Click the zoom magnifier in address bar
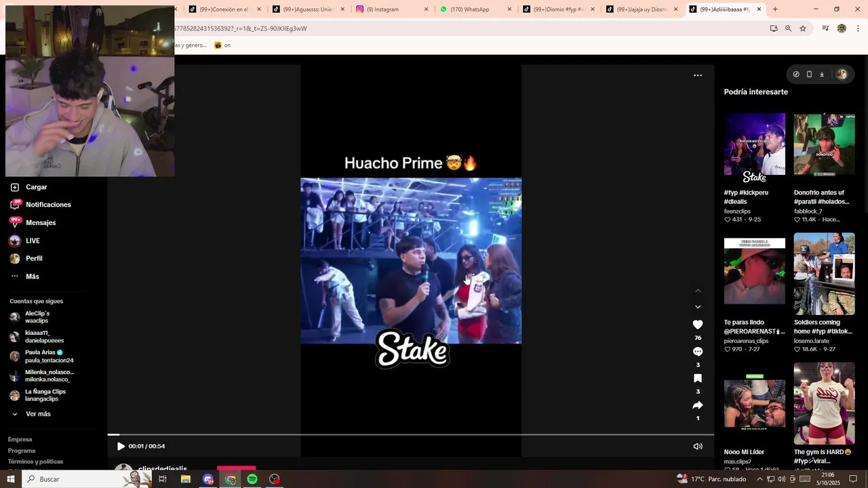The image size is (868, 488). 788,28
